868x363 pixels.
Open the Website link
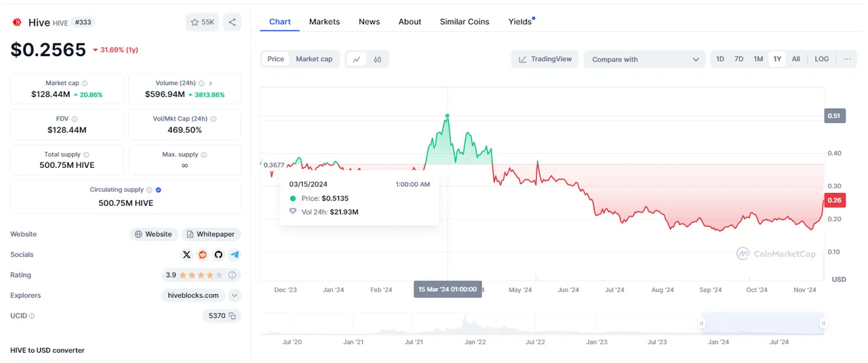coord(154,234)
